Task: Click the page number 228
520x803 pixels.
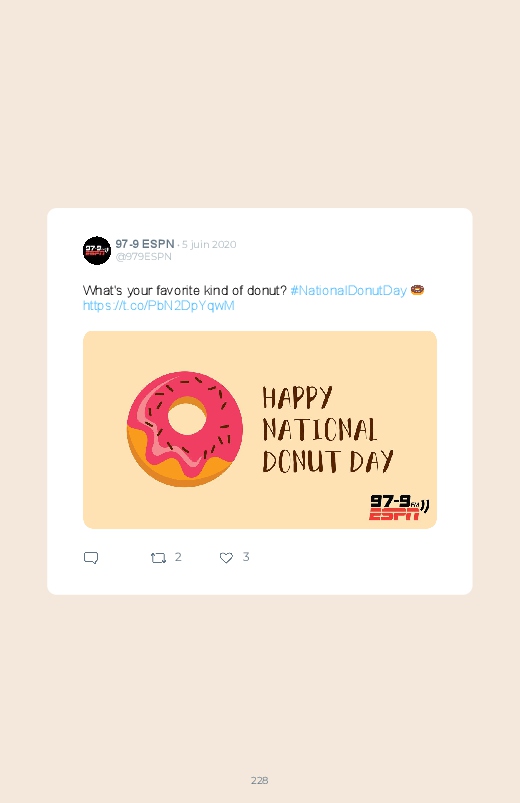Action: 260,780
